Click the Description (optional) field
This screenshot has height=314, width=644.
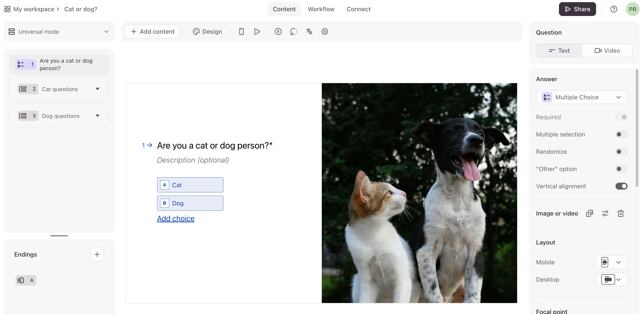pyautogui.click(x=193, y=160)
